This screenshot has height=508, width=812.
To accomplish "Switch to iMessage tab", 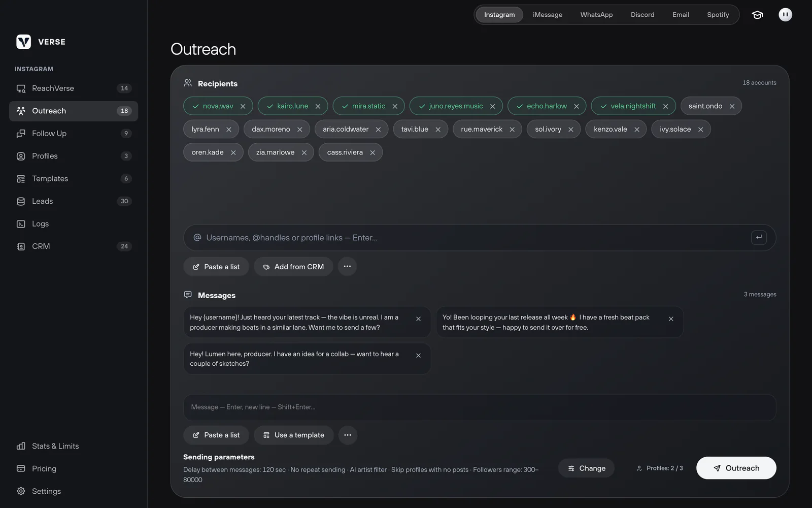I will coord(548,15).
